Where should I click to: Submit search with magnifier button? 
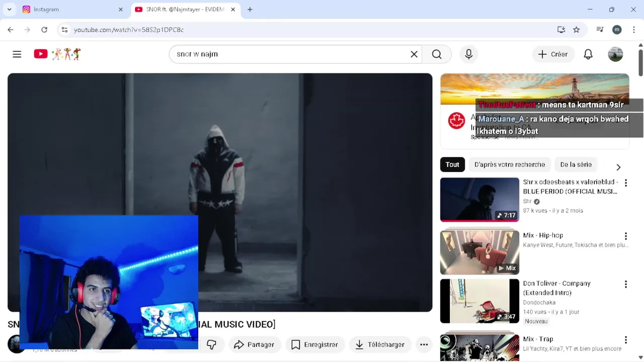[437, 54]
